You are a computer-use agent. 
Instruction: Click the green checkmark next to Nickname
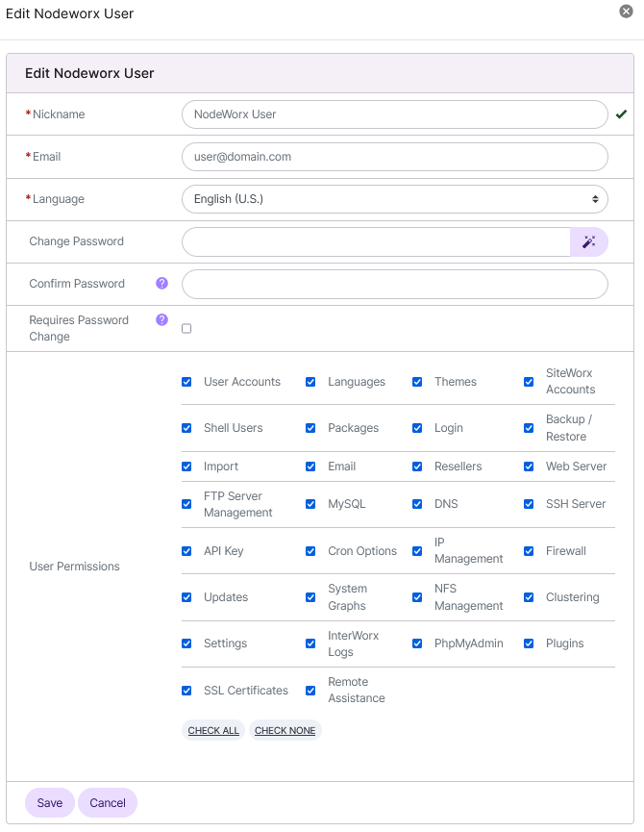[622, 113]
